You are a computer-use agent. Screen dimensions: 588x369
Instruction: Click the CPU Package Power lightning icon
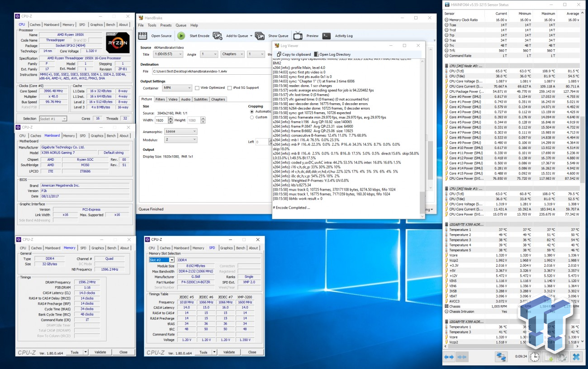tap(446, 91)
